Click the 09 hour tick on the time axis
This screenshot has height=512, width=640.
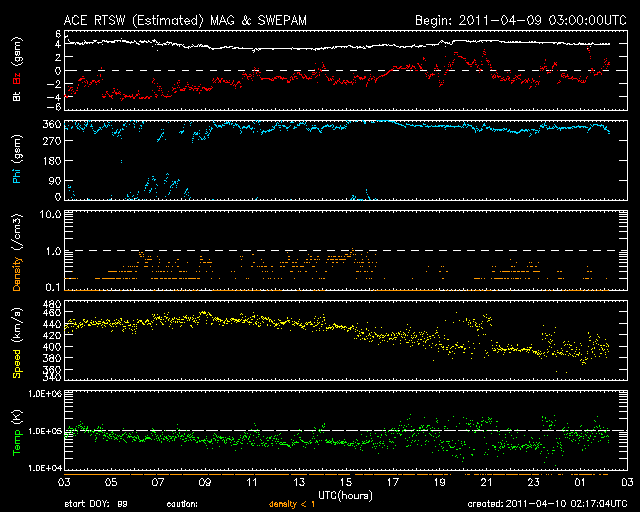206,482
